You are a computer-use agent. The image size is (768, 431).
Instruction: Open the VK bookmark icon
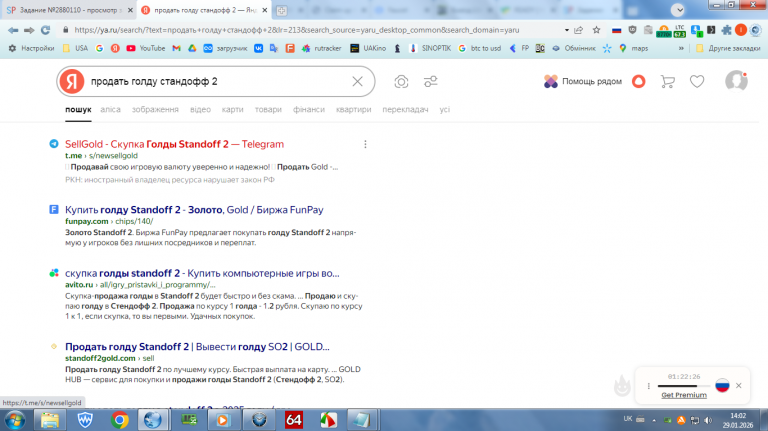258,48
